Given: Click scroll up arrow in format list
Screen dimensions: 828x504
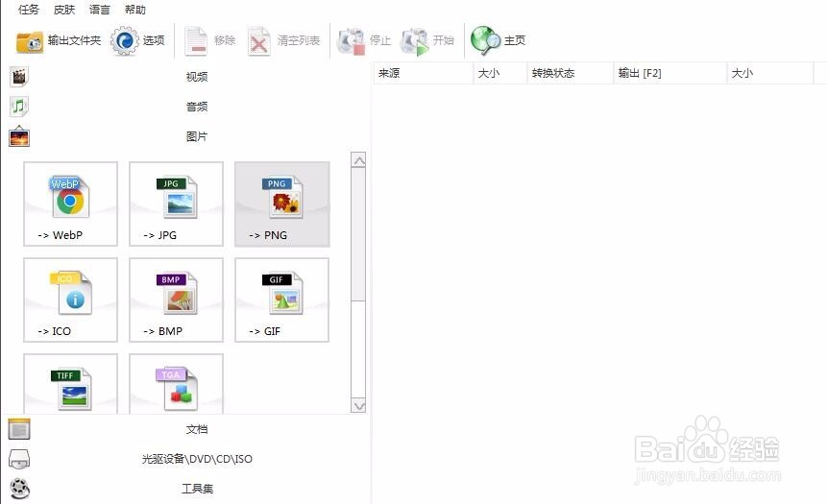Looking at the screenshot, I should click(358, 160).
